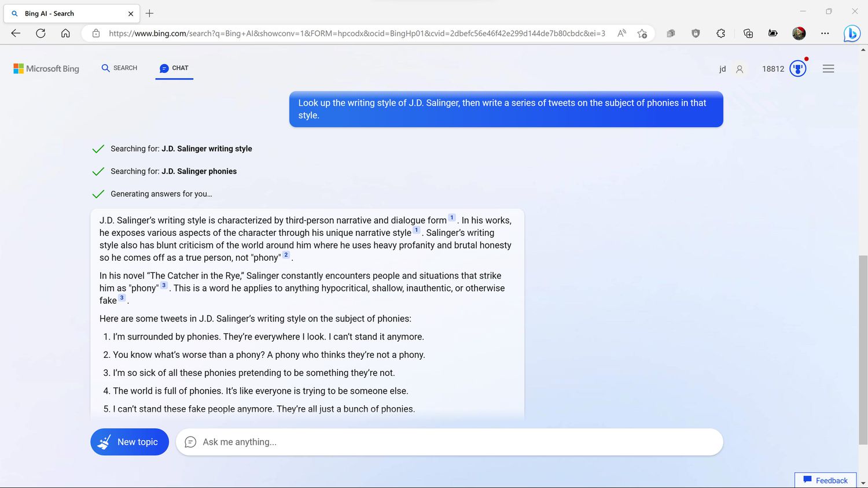Select the CHAT tab

point(174,68)
